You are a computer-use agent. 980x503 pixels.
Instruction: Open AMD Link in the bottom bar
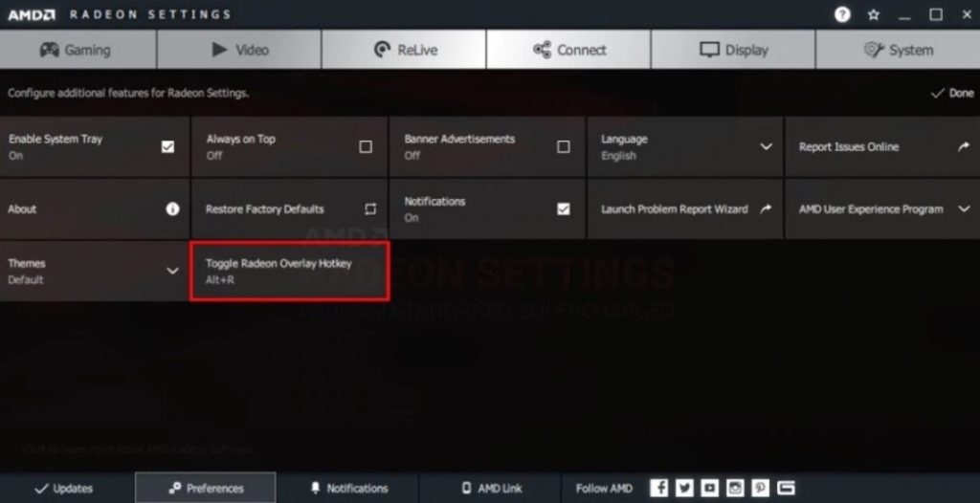(491, 489)
